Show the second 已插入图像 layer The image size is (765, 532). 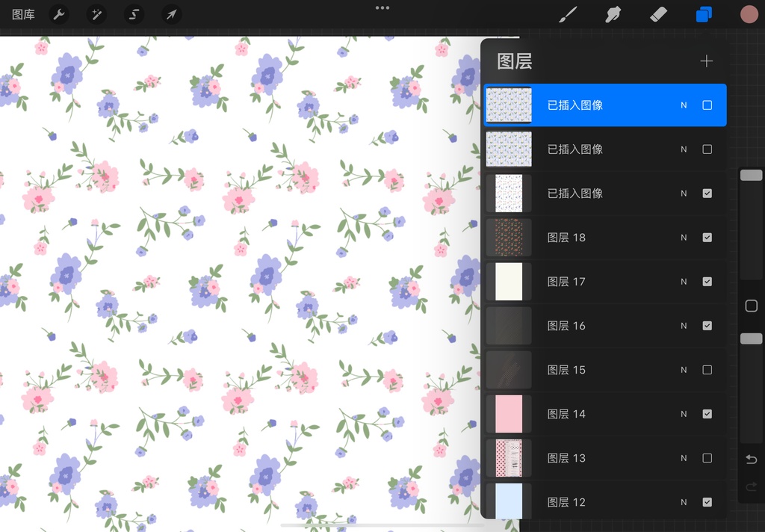(x=707, y=149)
